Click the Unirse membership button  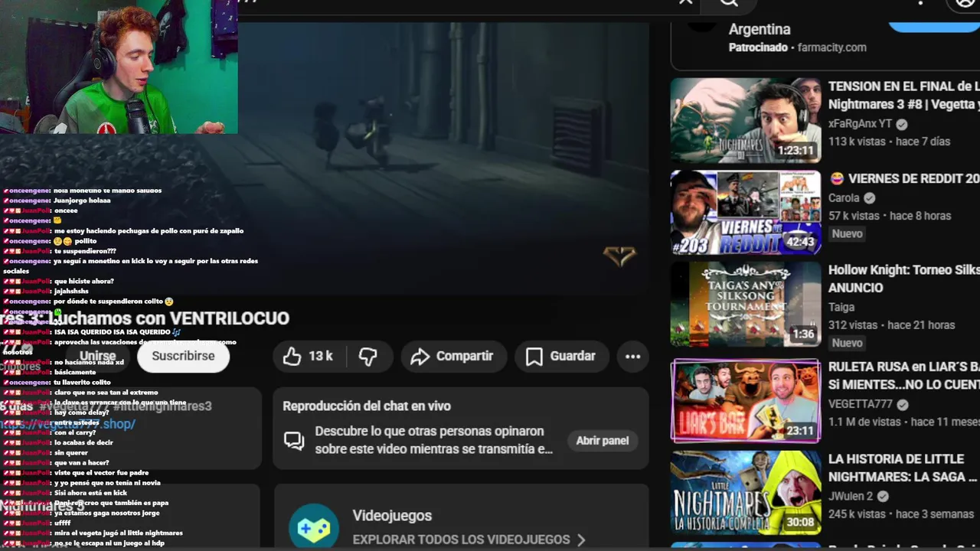pyautogui.click(x=98, y=356)
